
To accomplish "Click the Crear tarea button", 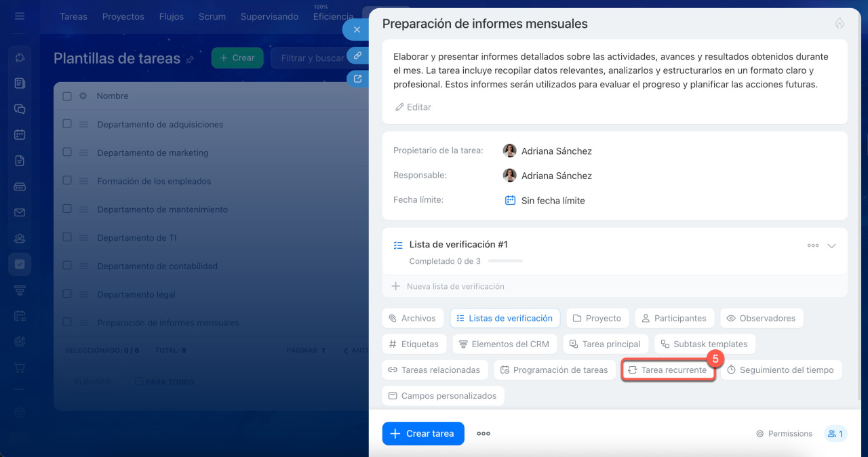I will [423, 433].
